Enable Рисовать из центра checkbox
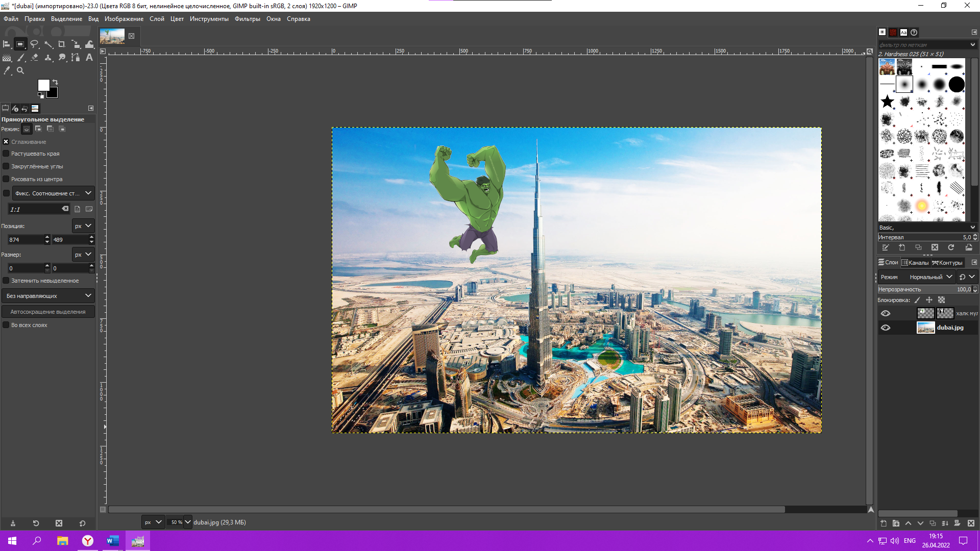 click(6, 179)
